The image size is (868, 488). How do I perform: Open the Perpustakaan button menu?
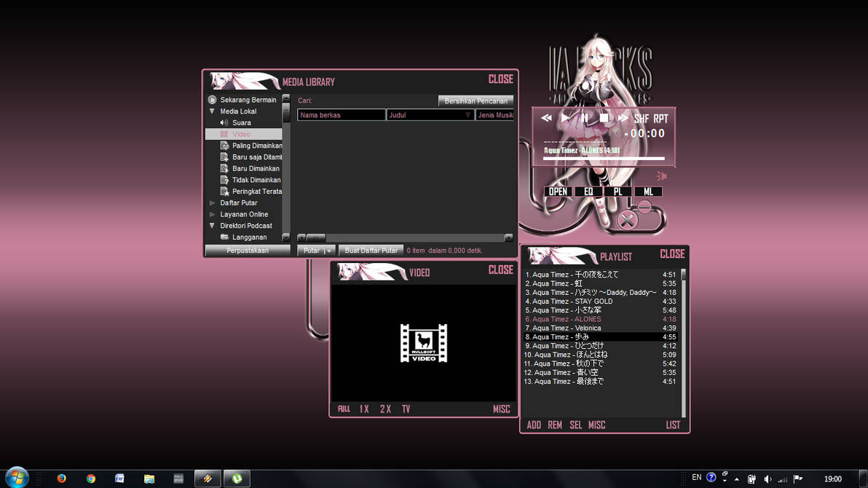[x=248, y=251]
